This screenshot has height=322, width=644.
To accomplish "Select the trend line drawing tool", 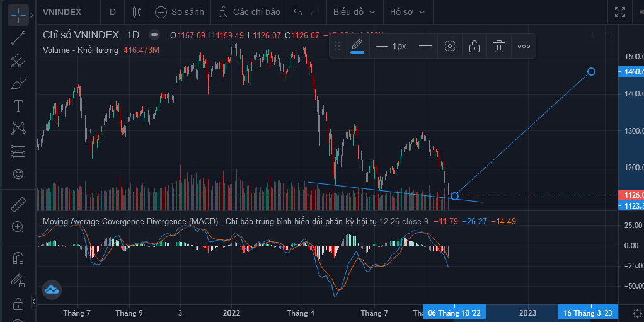I will (18, 38).
